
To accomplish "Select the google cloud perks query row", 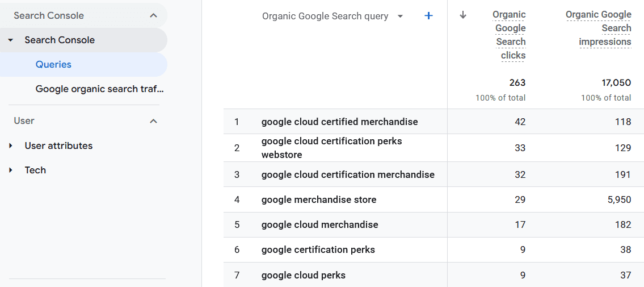I will pyautogui.click(x=303, y=275).
